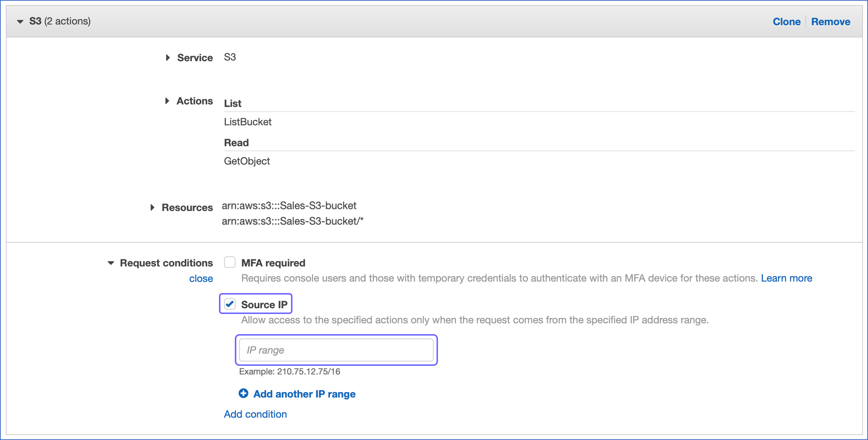Click the IP range input field
868x440 pixels.
[336, 350]
